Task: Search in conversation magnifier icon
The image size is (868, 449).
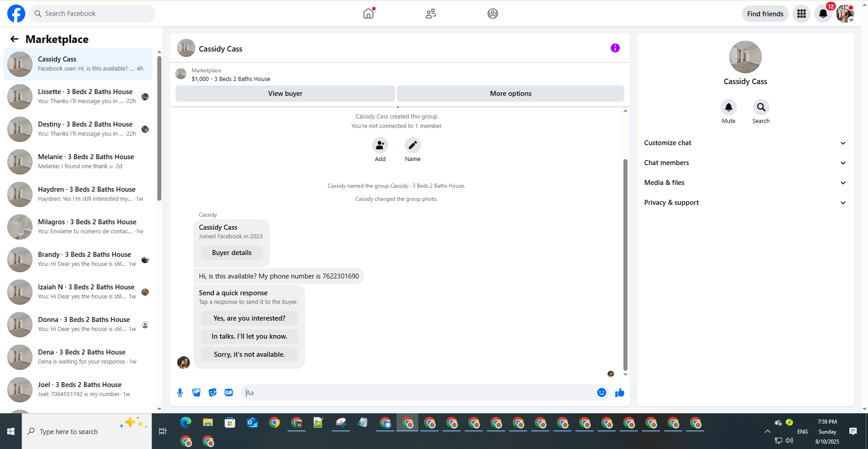Action: [x=761, y=107]
